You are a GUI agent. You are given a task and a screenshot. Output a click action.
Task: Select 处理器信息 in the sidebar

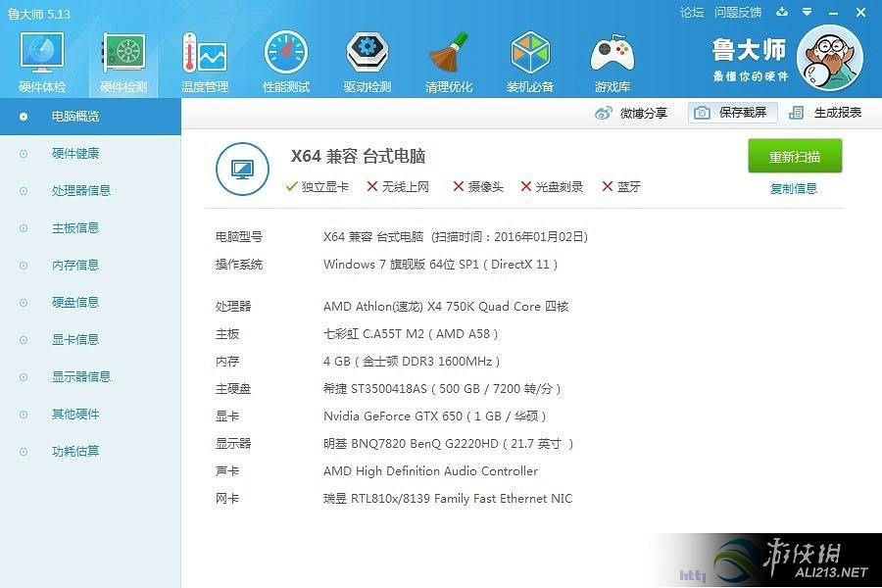(80, 190)
